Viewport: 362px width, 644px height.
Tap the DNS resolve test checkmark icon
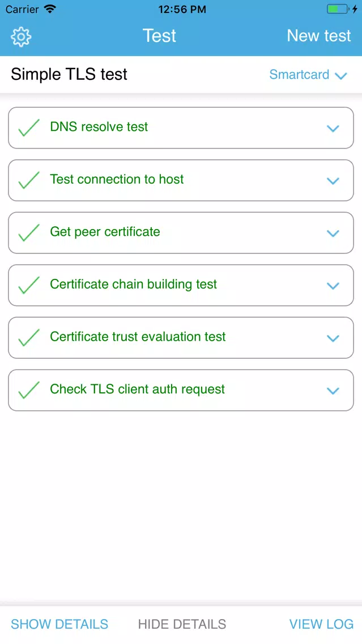pyautogui.click(x=29, y=128)
